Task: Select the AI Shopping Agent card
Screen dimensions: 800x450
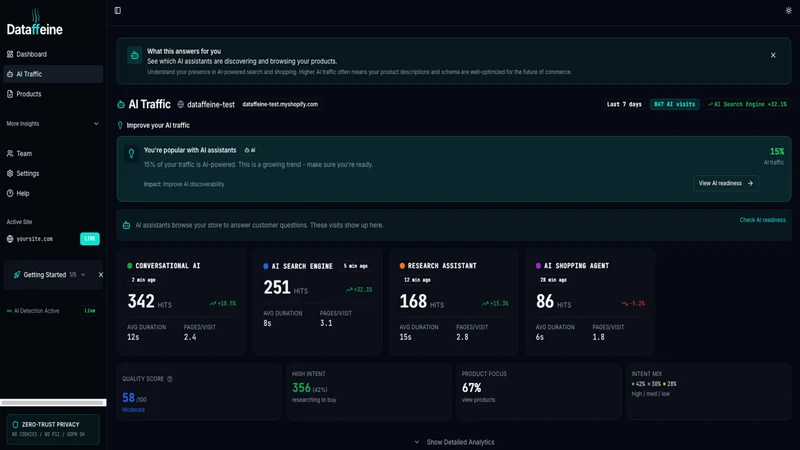Action: (590, 302)
